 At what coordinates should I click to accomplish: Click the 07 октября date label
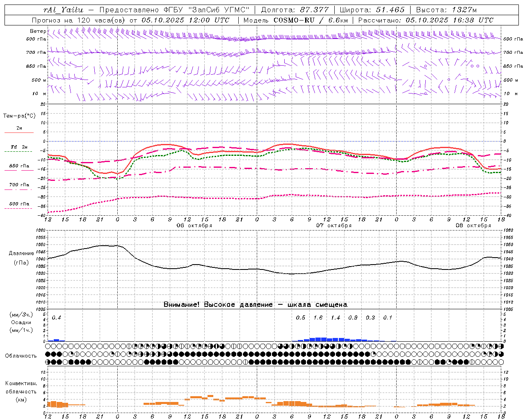tap(333, 226)
